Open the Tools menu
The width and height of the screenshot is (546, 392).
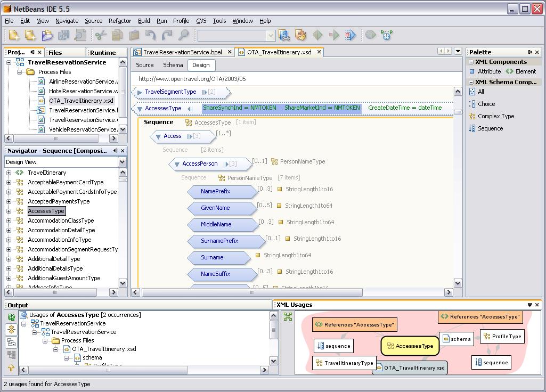point(219,21)
